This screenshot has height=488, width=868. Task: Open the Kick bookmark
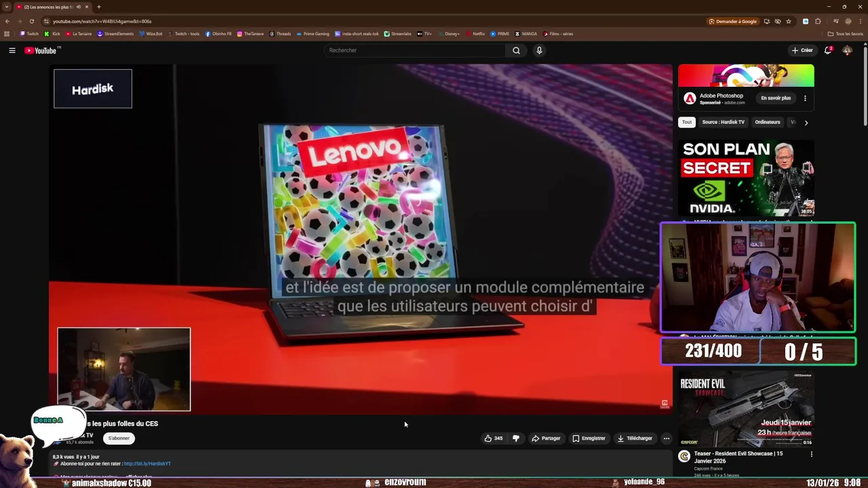(52, 34)
